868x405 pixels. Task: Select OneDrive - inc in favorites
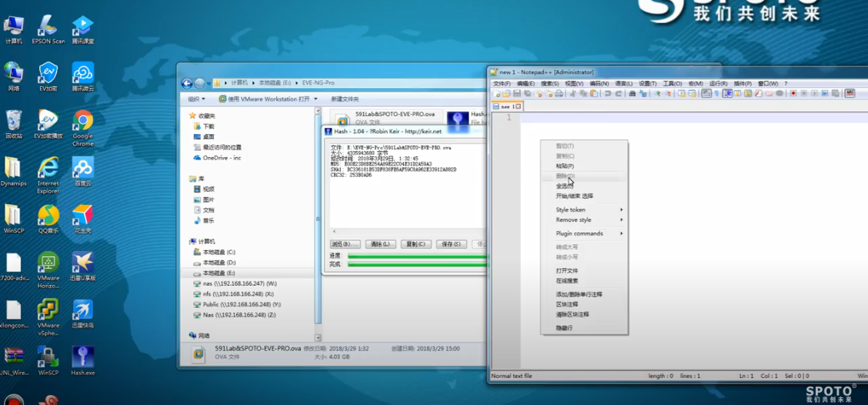(x=218, y=158)
